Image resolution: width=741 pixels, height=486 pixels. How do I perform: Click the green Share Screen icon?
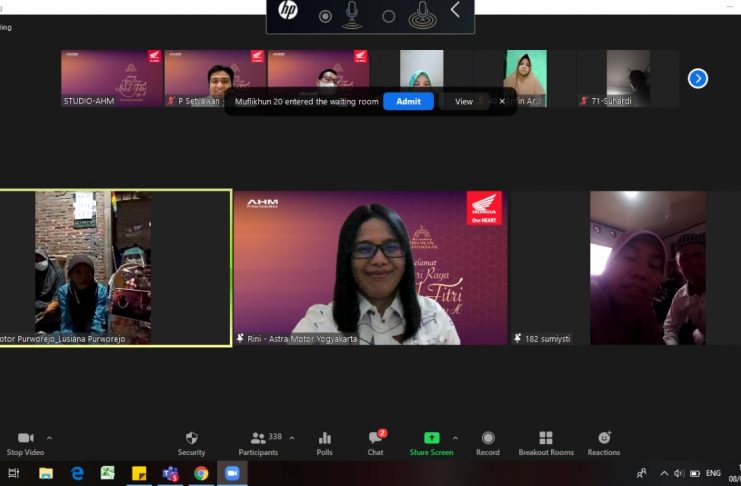click(431, 438)
